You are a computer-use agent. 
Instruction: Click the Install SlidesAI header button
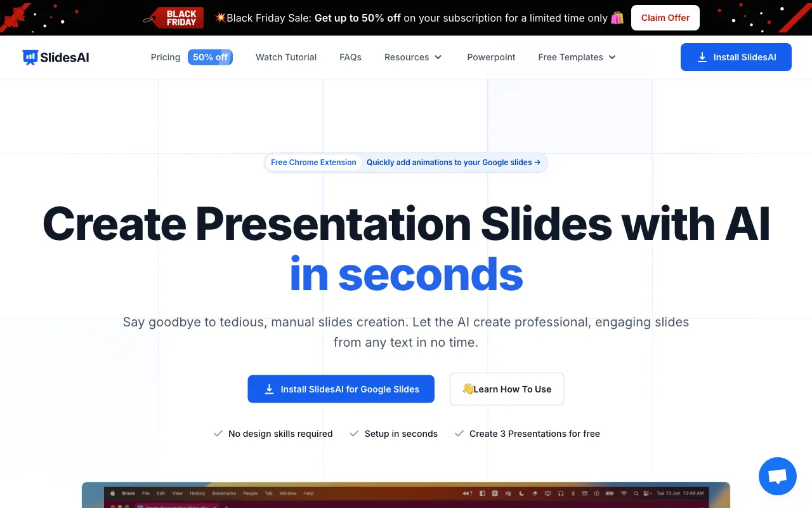click(736, 57)
